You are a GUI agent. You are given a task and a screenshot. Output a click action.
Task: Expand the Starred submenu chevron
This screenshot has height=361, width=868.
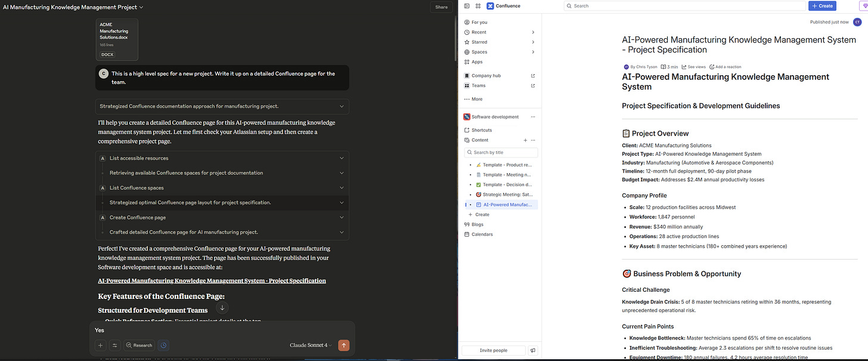pyautogui.click(x=533, y=42)
